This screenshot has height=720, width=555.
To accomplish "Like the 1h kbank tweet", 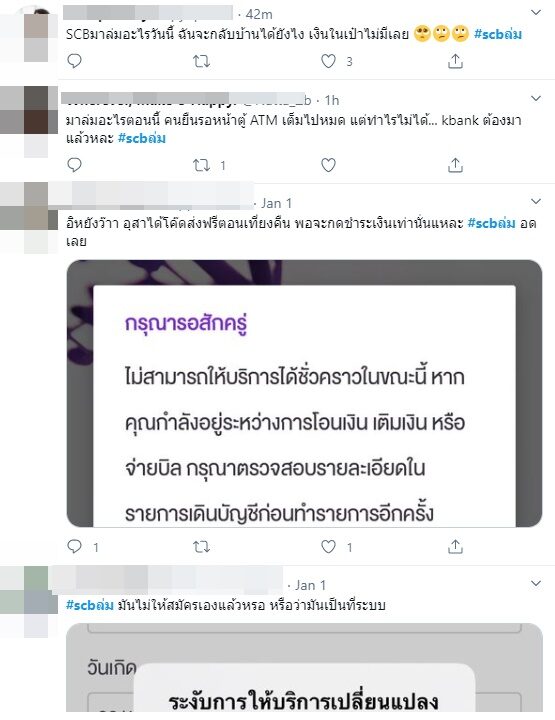I will pyautogui.click(x=328, y=164).
